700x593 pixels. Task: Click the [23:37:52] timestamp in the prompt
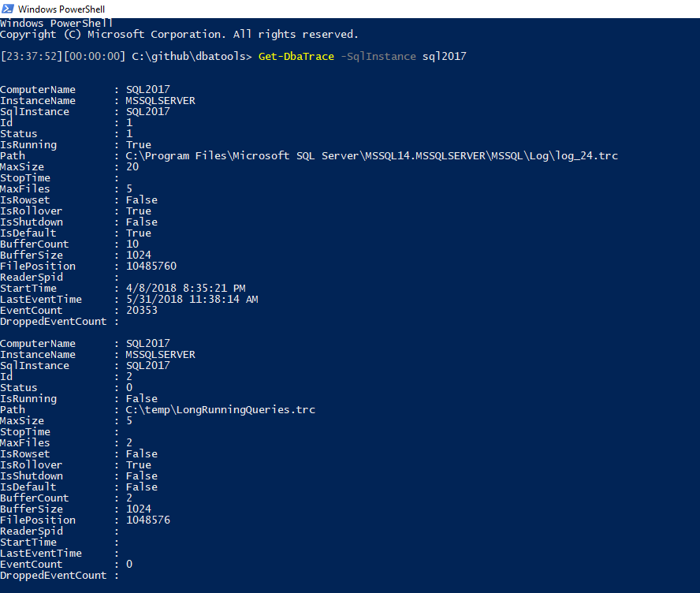click(32, 57)
